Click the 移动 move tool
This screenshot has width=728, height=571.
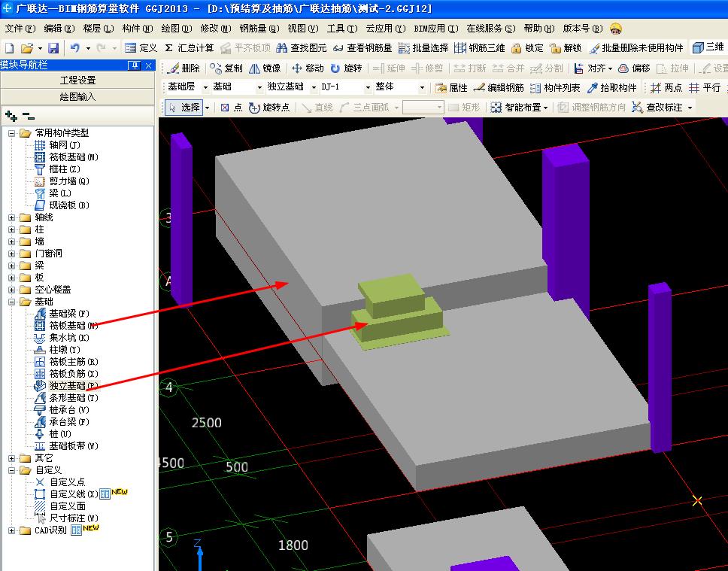308,68
